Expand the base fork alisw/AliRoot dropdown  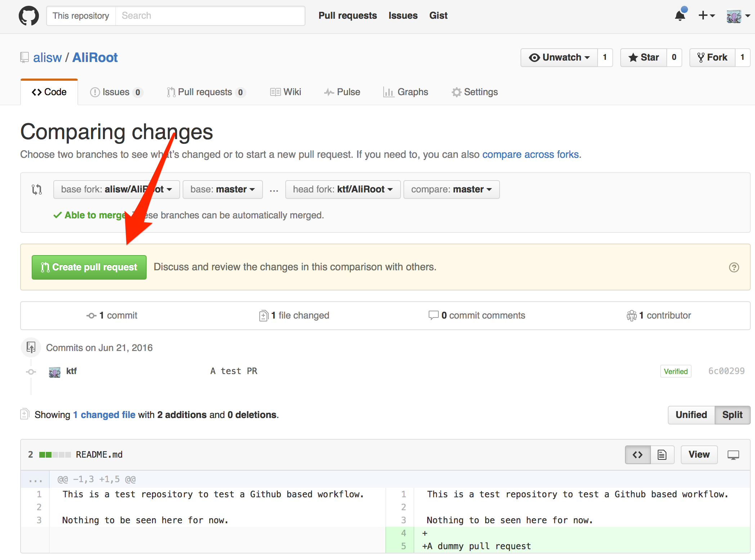coord(116,190)
